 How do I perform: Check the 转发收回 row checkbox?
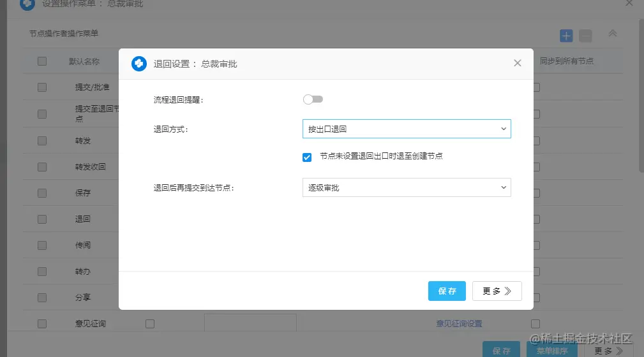pyautogui.click(x=42, y=167)
